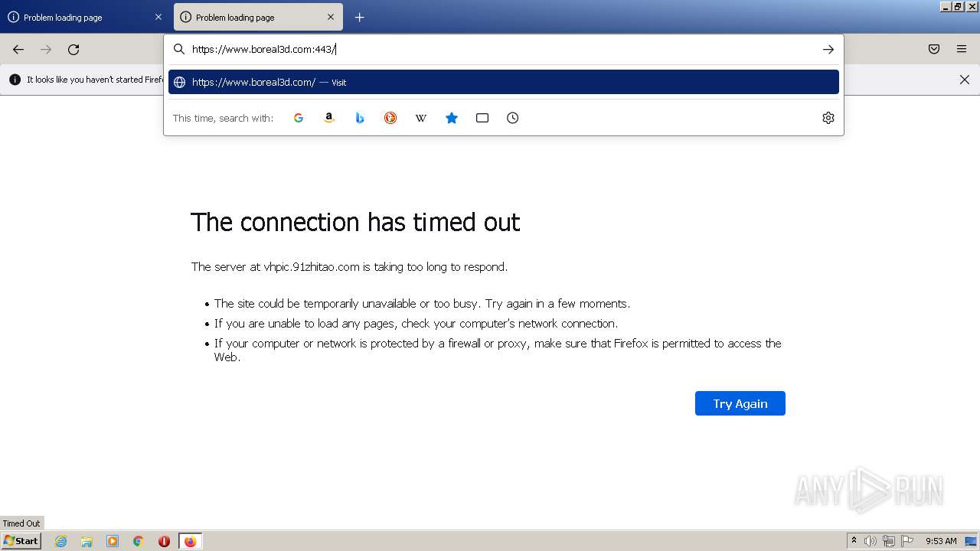Open the Windows Start menu
The height and width of the screenshot is (551, 980).
tap(21, 541)
